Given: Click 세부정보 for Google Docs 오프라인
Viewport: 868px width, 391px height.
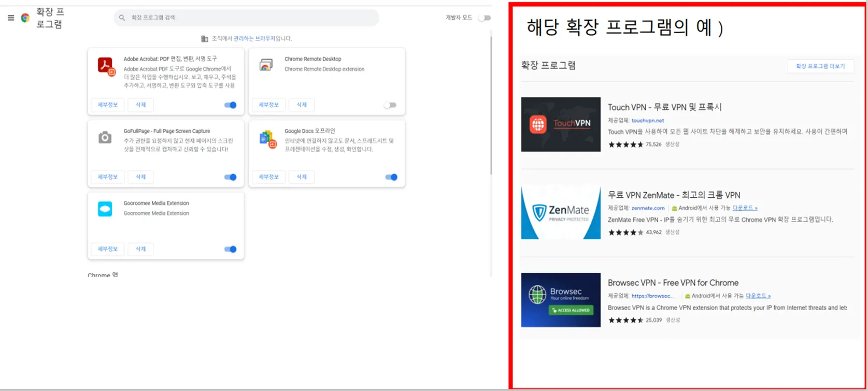Looking at the screenshot, I should coord(268,177).
